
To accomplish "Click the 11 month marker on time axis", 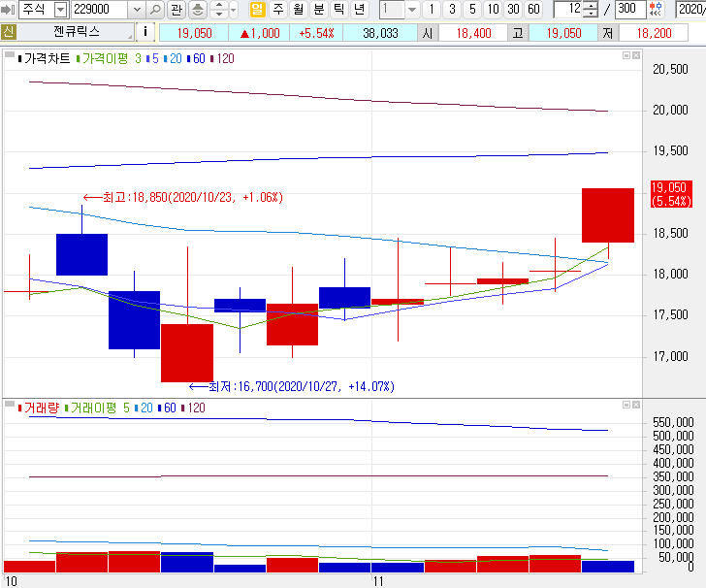I will click(378, 581).
